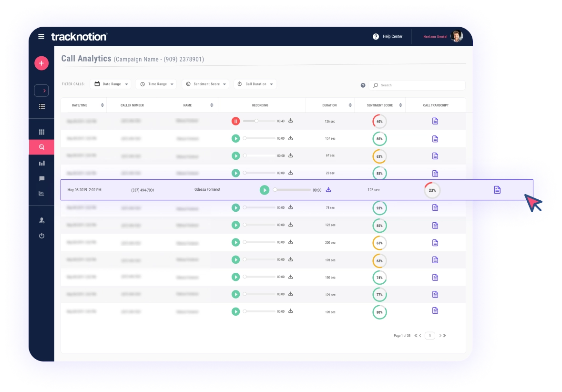This screenshot has width=562, height=392.
Task: Pause the currently playing recording
Action: tap(235, 121)
